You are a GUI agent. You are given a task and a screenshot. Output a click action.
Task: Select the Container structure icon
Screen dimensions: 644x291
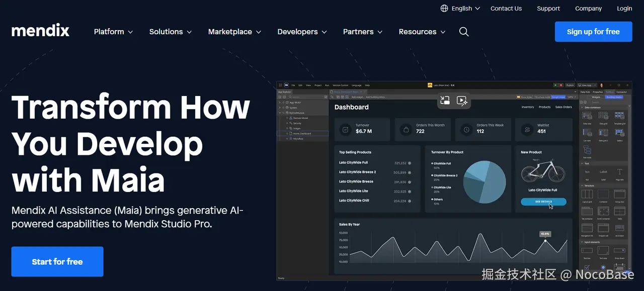pos(603,194)
